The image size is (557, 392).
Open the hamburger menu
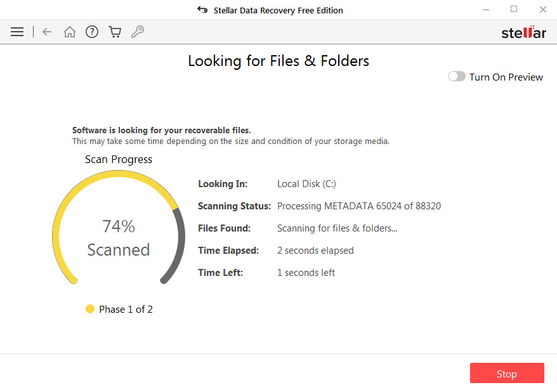(17, 32)
